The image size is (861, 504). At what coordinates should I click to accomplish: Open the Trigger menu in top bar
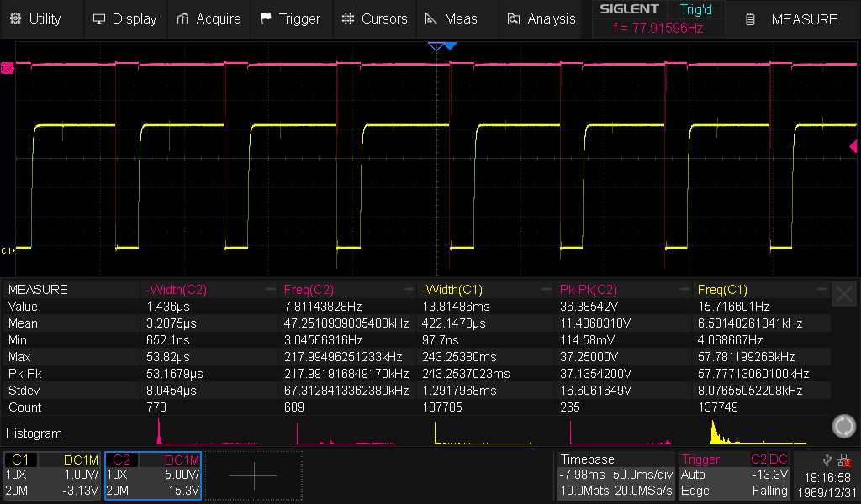[290, 18]
